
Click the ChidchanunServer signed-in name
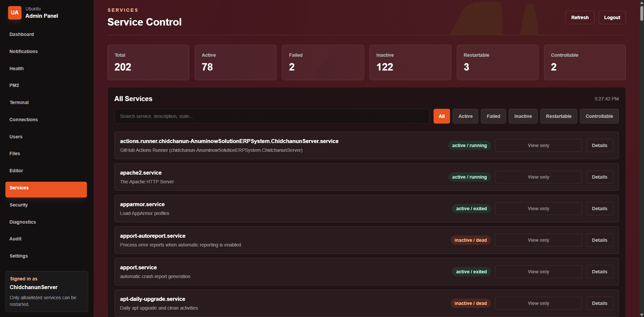[x=34, y=287]
